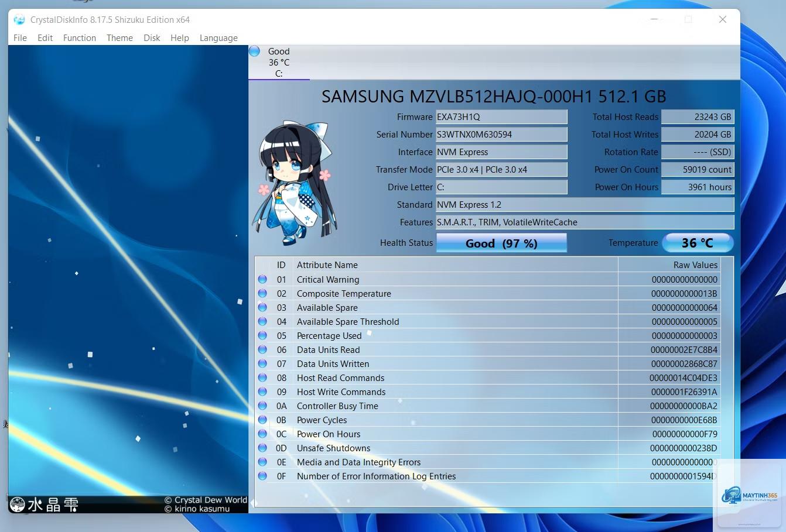Viewport: 786px width, 532px height.
Task: Click the status orb for Unsafe Shutdowns
Action: pyautogui.click(x=262, y=448)
